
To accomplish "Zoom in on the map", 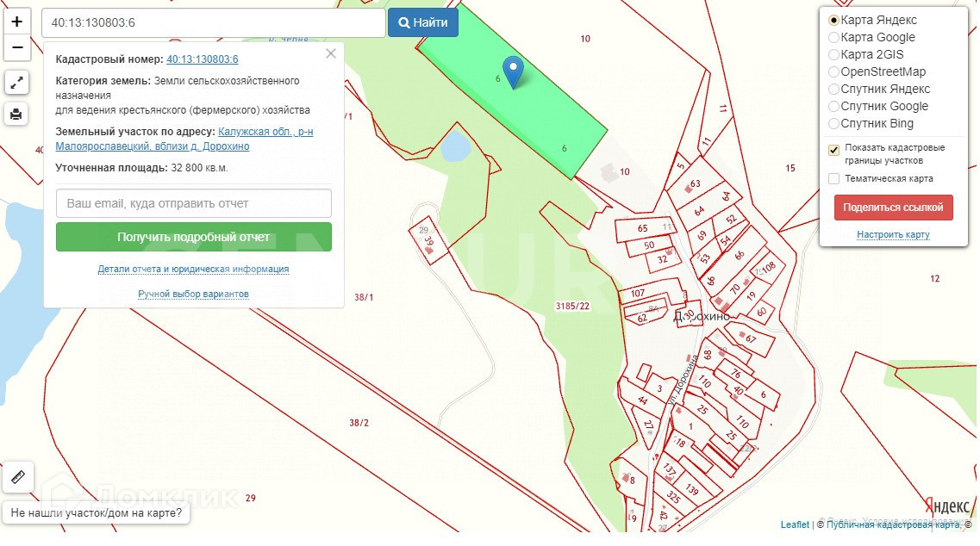I will point(17,22).
